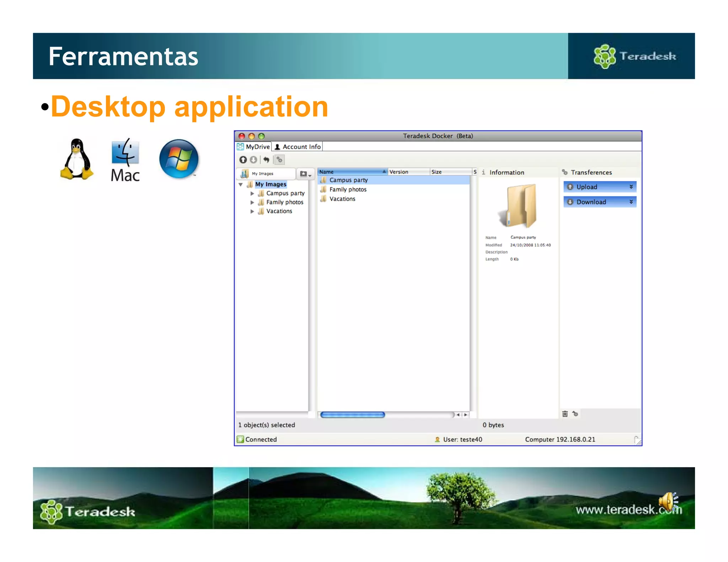
Task: Toggle the transfers gears toolbar button
Action: point(280,160)
